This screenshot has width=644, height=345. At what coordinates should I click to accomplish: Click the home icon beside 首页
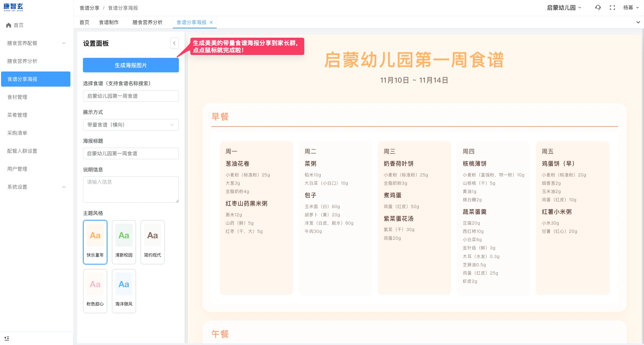(8, 25)
